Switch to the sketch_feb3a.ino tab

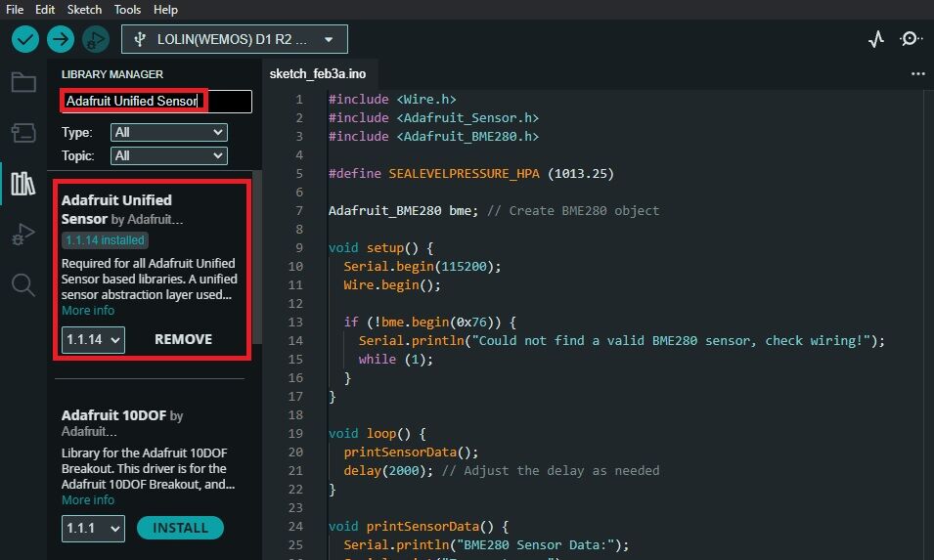(x=317, y=73)
